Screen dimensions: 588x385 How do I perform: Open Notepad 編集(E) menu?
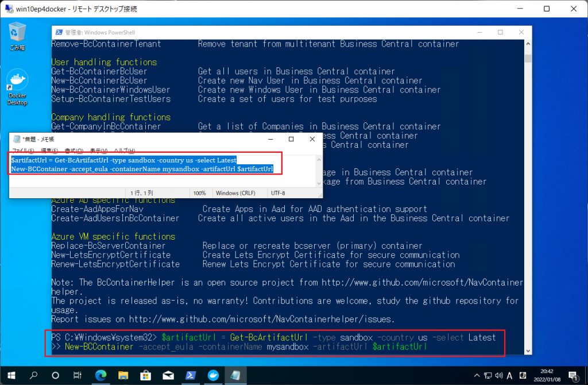[49, 151]
